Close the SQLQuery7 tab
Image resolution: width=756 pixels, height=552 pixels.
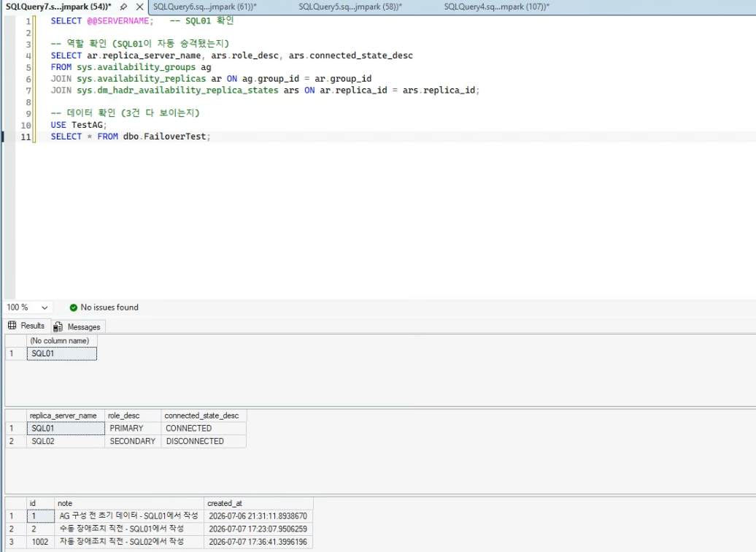139,7
